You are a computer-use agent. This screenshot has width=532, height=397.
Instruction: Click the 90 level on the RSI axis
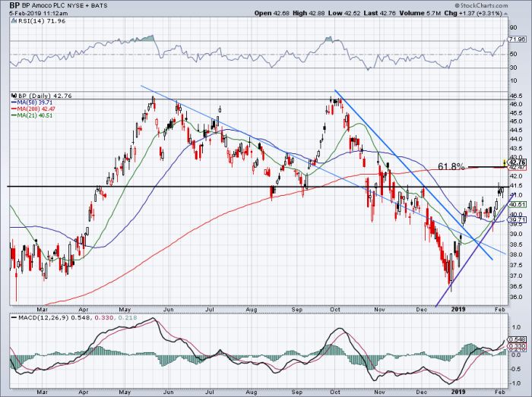[x=513, y=27]
